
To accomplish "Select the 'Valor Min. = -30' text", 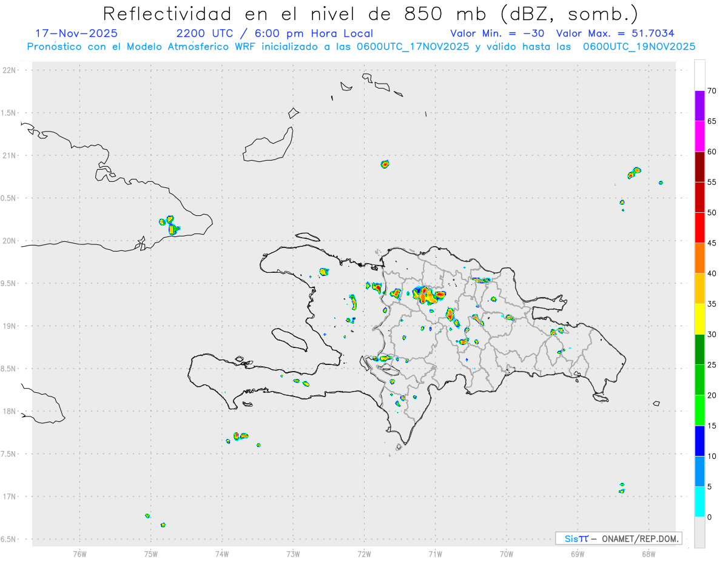I will [x=497, y=33].
